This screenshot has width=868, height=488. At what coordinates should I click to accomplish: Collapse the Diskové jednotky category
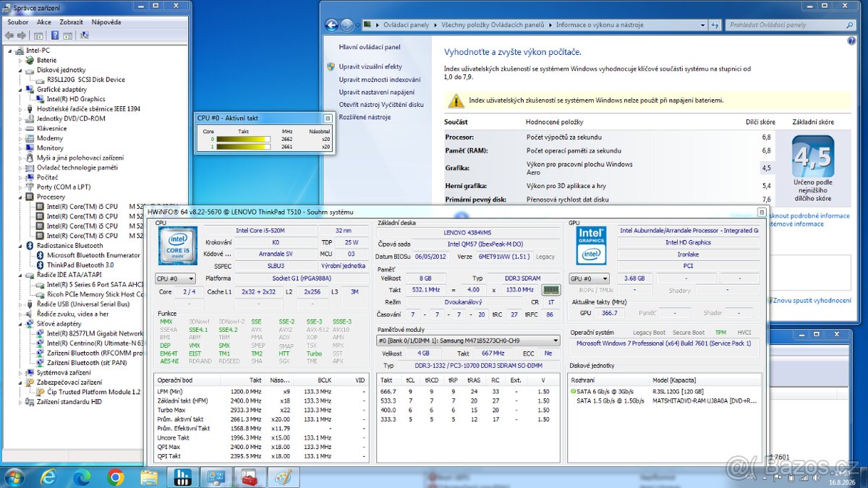[x=21, y=70]
